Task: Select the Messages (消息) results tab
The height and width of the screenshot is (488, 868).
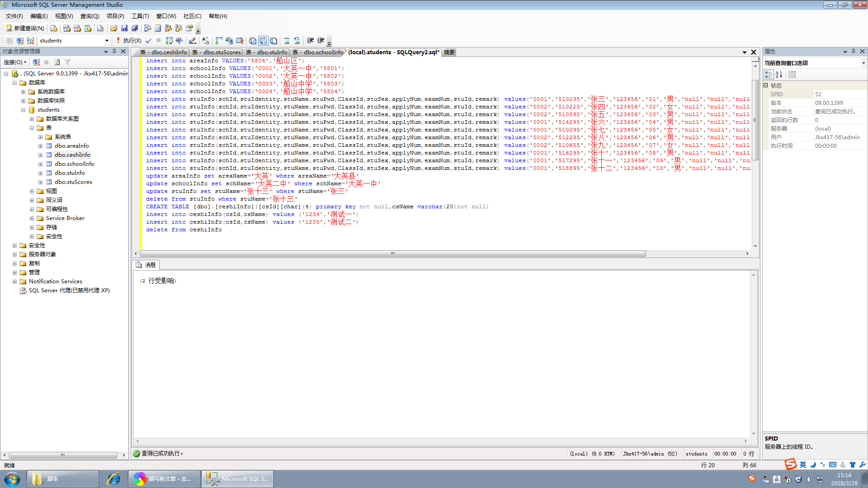Action: pyautogui.click(x=146, y=265)
